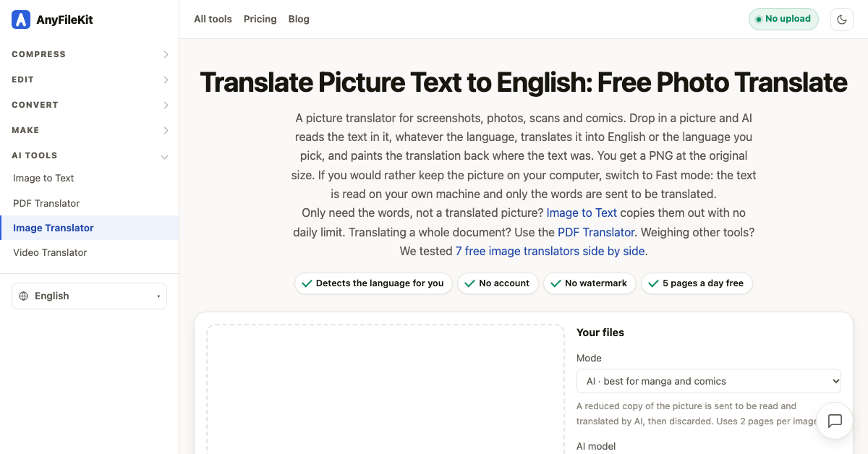Viewport: 868px width, 454px height.
Task: Open the Pricing page
Action: click(x=260, y=19)
